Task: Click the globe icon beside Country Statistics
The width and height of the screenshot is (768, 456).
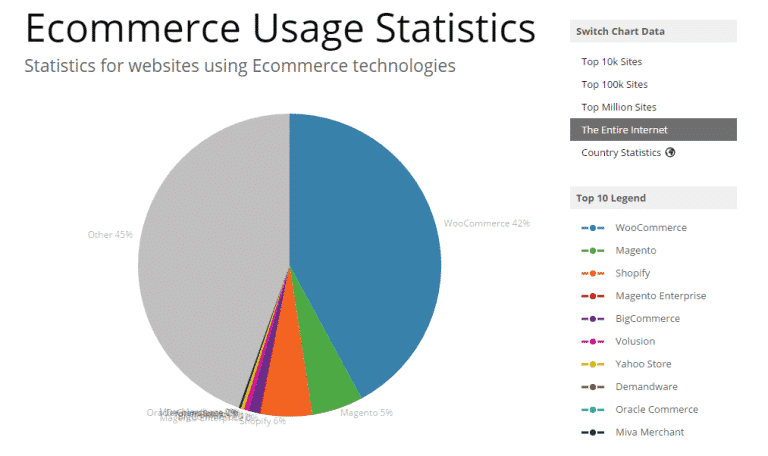Action: click(670, 152)
